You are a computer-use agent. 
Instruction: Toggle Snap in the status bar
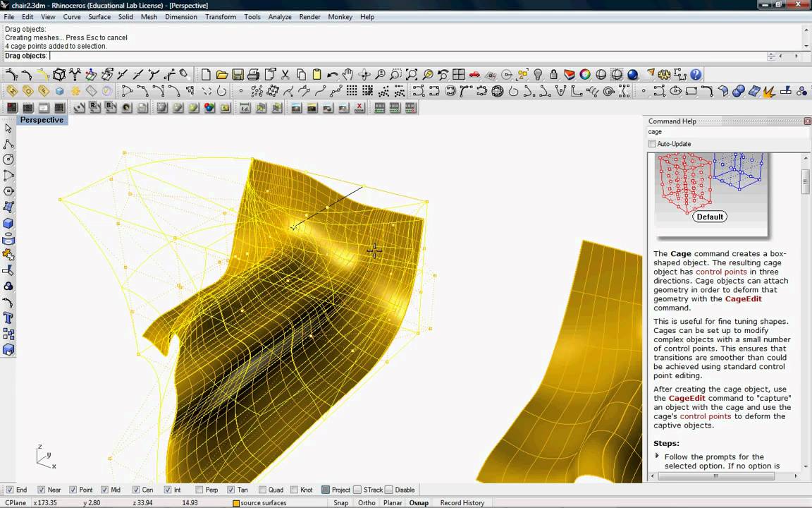[340, 503]
